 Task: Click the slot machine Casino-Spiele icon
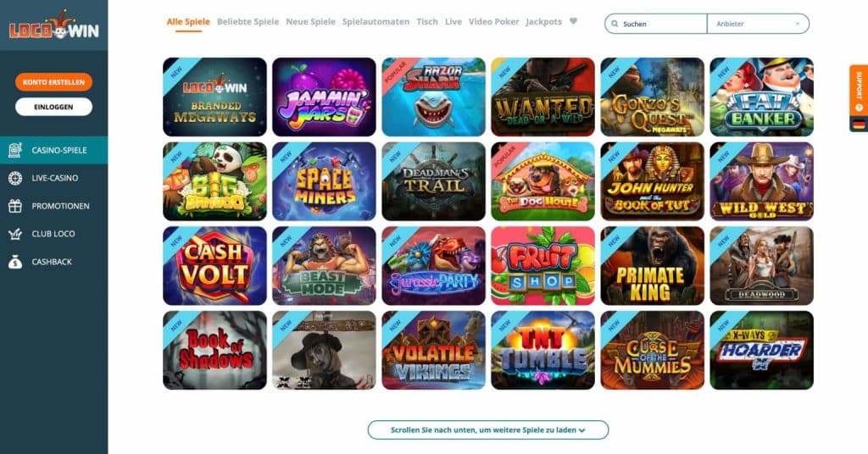(x=15, y=150)
